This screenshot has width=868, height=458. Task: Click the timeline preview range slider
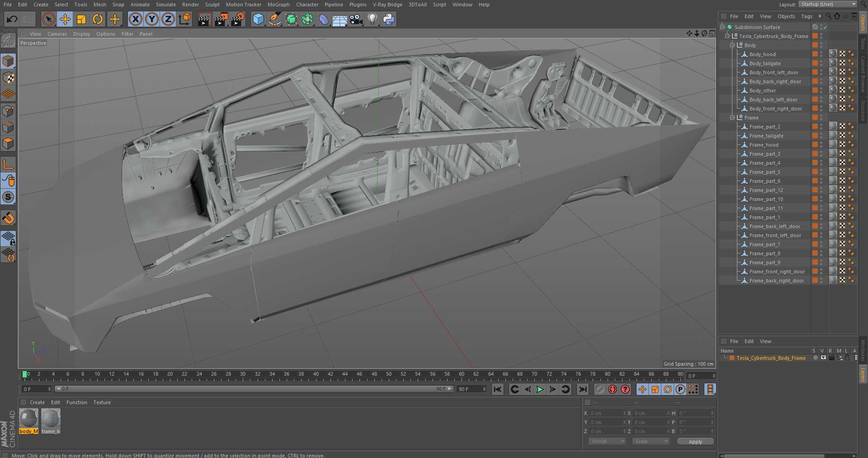click(254, 389)
